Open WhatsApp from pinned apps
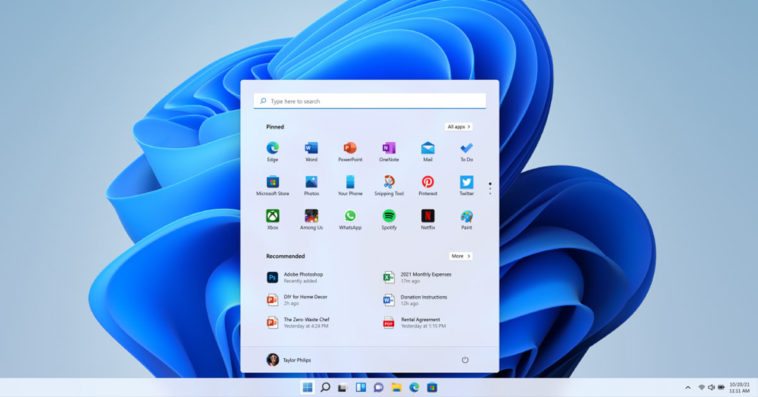Screen dimensions: 758x397 coord(350,220)
